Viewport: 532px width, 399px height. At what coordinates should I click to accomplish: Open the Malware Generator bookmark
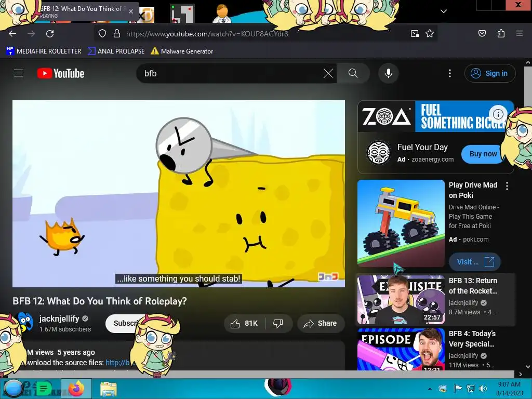pyautogui.click(x=182, y=51)
